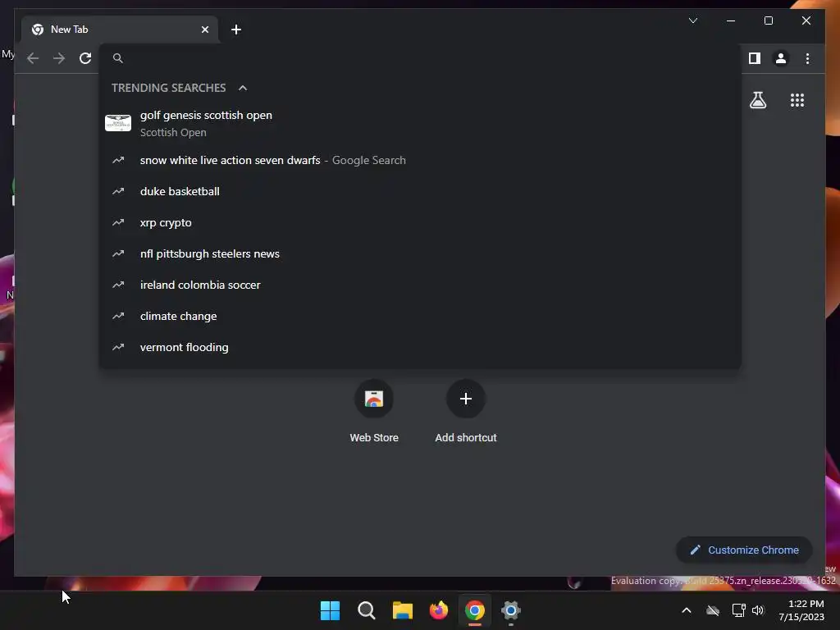The height and width of the screenshot is (630, 840).
Task: Open the tab search chevron
Action: pyautogui.click(x=692, y=21)
